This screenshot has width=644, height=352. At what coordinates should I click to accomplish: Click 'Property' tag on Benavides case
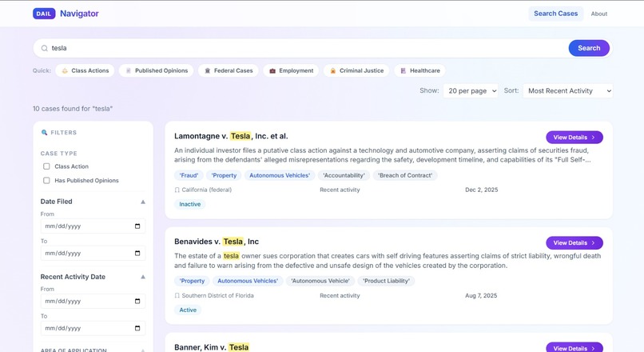point(192,281)
